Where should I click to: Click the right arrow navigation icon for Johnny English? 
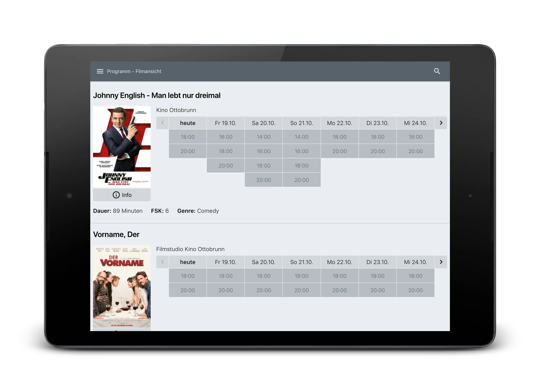441,123
